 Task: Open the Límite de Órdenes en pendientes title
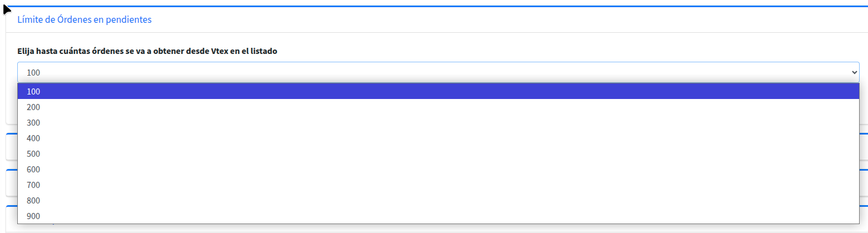pos(85,19)
